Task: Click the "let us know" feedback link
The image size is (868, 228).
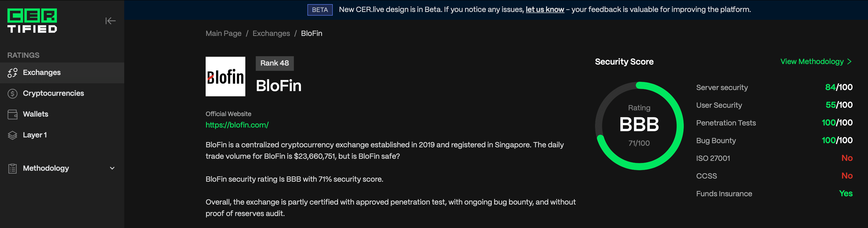Action: point(544,10)
